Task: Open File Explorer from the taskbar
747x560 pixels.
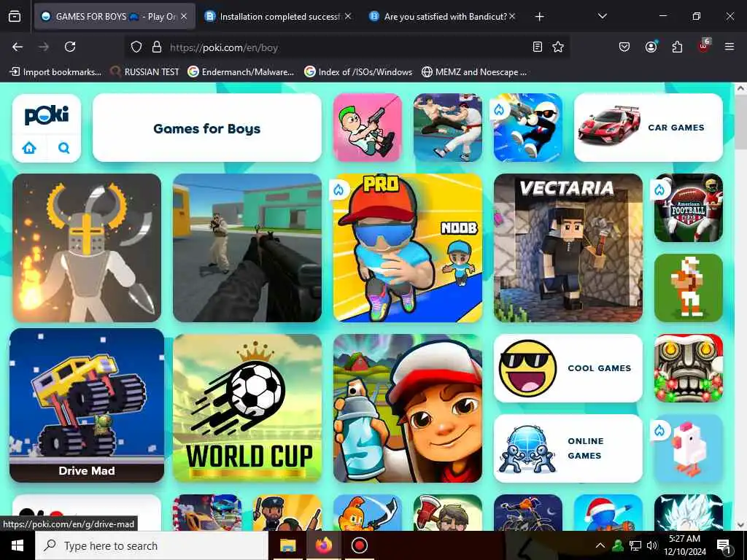Action: coord(287,545)
